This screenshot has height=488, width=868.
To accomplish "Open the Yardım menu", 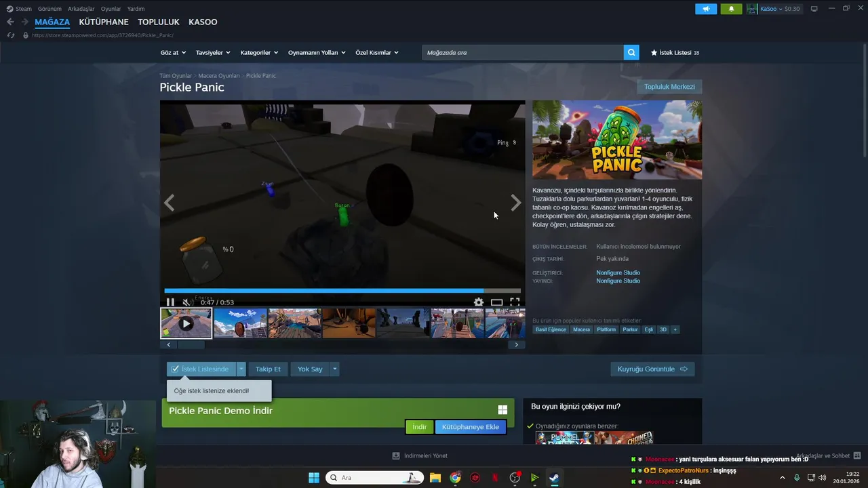I will pyautogui.click(x=136, y=9).
